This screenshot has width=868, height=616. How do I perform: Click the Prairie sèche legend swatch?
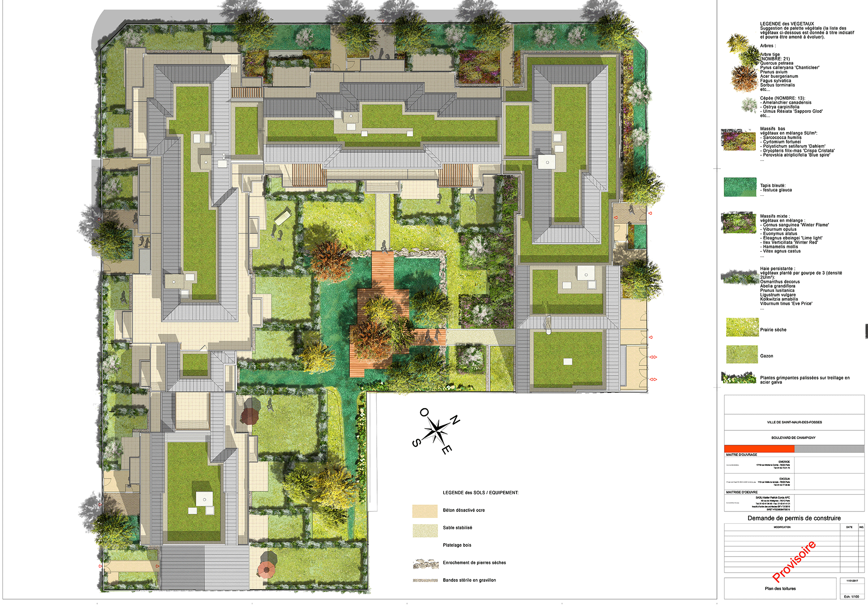tap(742, 327)
